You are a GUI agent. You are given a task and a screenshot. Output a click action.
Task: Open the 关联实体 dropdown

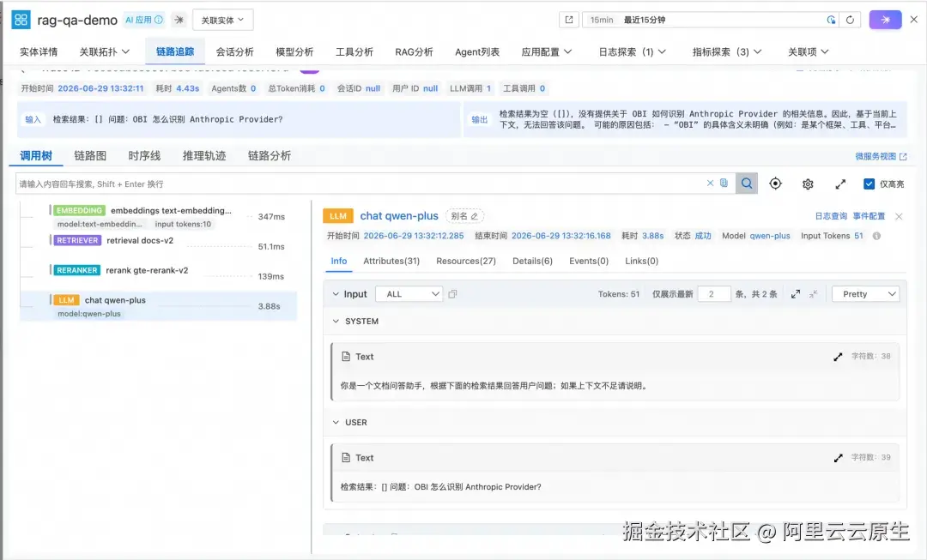click(223, 20)
